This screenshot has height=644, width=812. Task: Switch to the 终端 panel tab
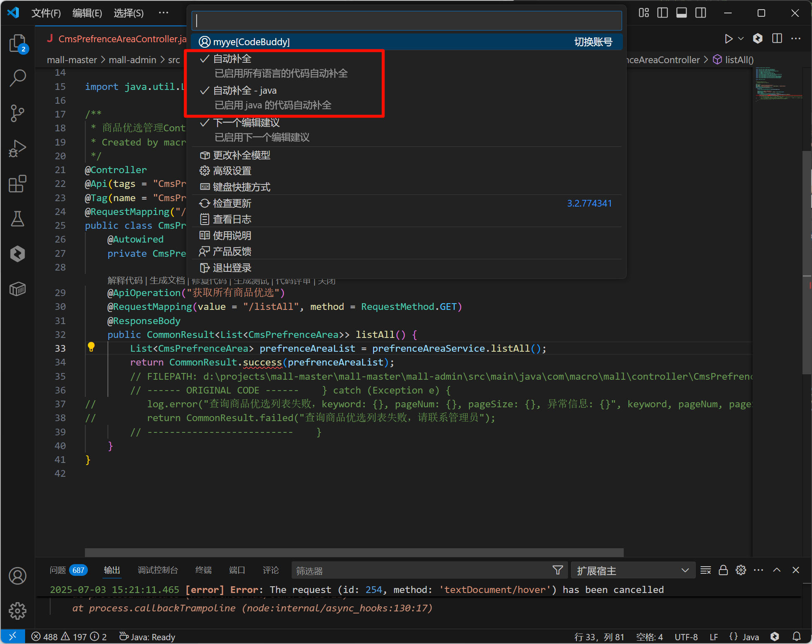click(x=203, y=570)
